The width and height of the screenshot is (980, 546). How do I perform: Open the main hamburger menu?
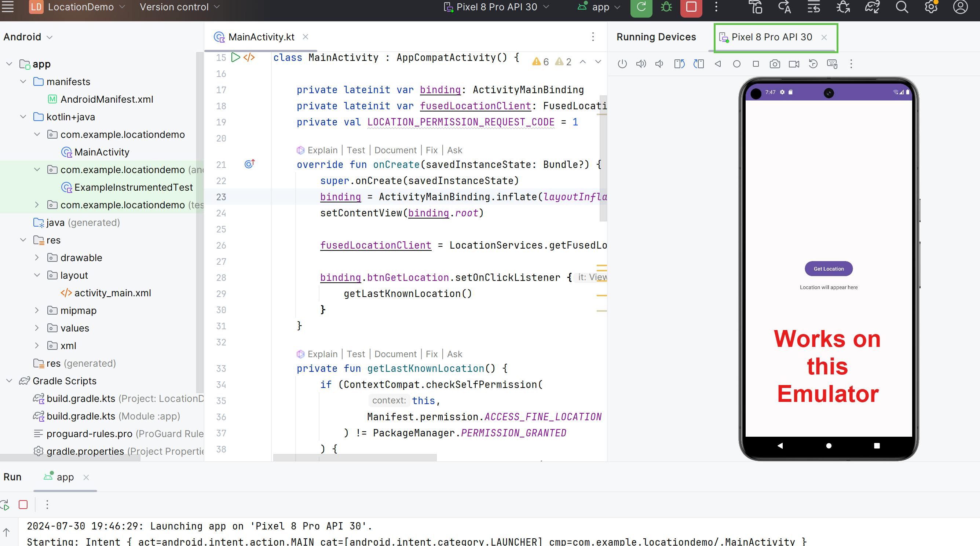[x=8, y=7]
